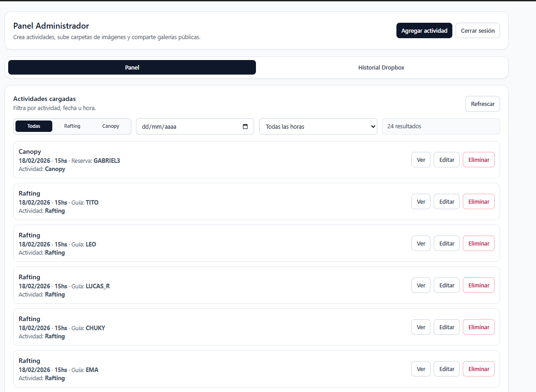Click the Agregar actividad button
Screen dimensions: 536x392
424,30
